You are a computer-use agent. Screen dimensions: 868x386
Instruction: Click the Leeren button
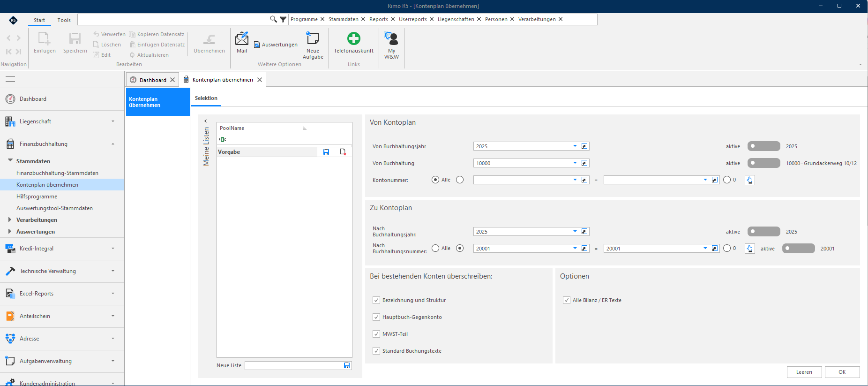pyautogui.click(x=804, y=372)
